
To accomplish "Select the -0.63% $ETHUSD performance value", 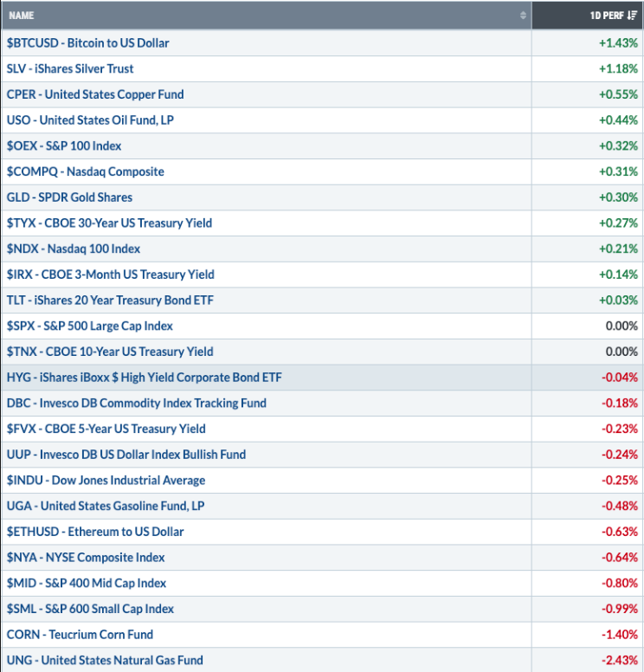I will click(x=620, y=532).
